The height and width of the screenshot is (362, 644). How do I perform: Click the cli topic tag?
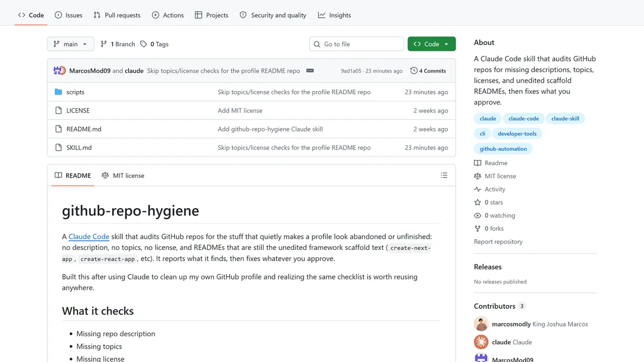pyautogui.click(x=482, y=134)
